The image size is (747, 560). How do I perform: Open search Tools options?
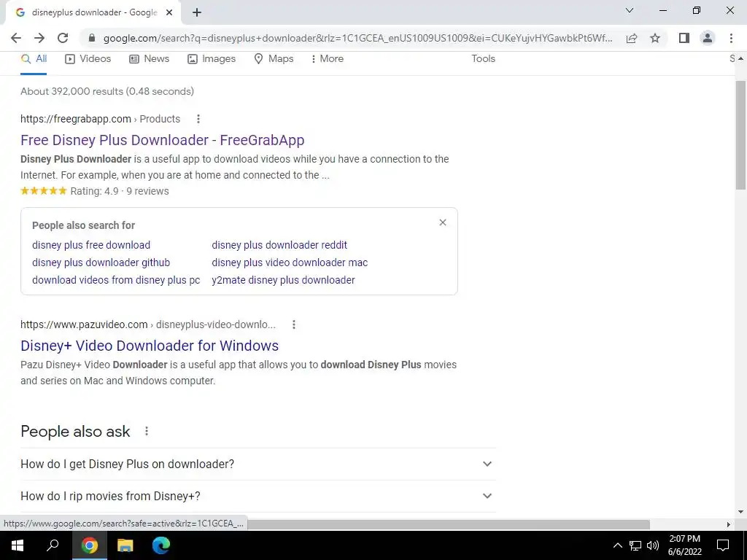[483, 58]
